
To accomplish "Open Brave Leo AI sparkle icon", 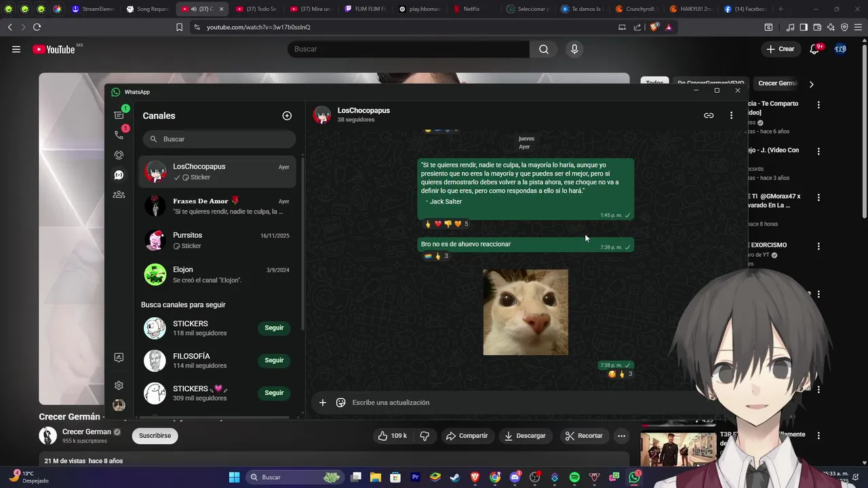I will pyautogui.click(x=831, y=27).
